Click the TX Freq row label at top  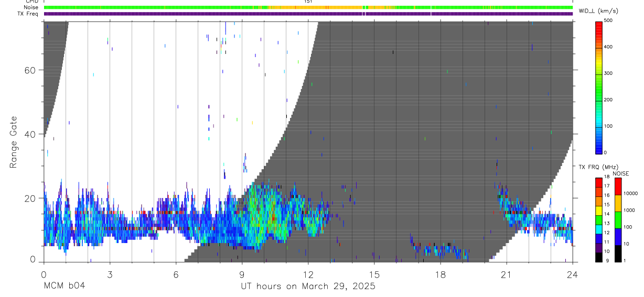point(28,14)
